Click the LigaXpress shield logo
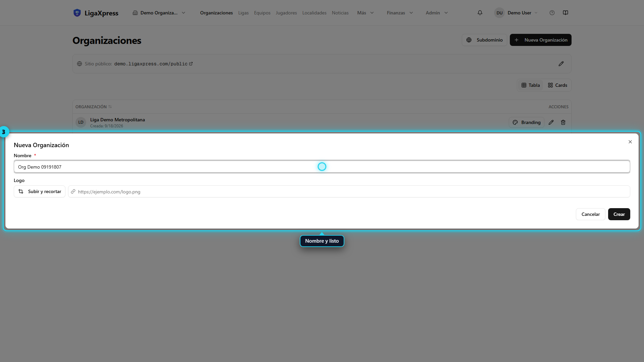Viewport: 644px width, 362px height. 77,13
